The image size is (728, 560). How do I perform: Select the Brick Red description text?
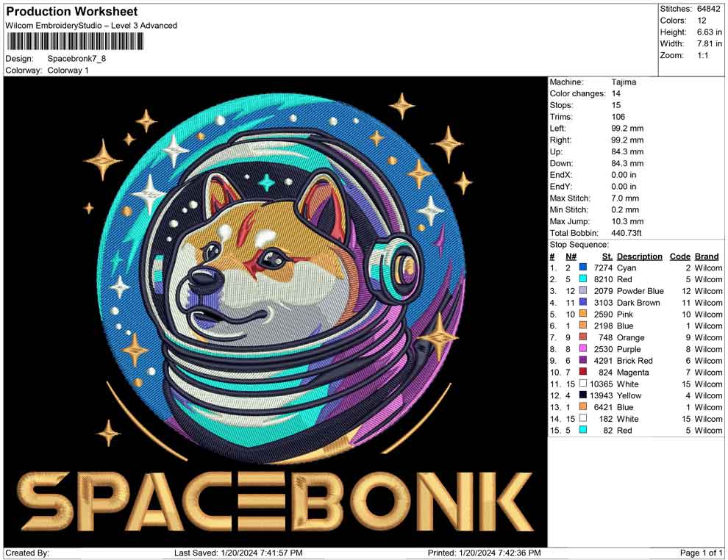[x=634, y=361]
